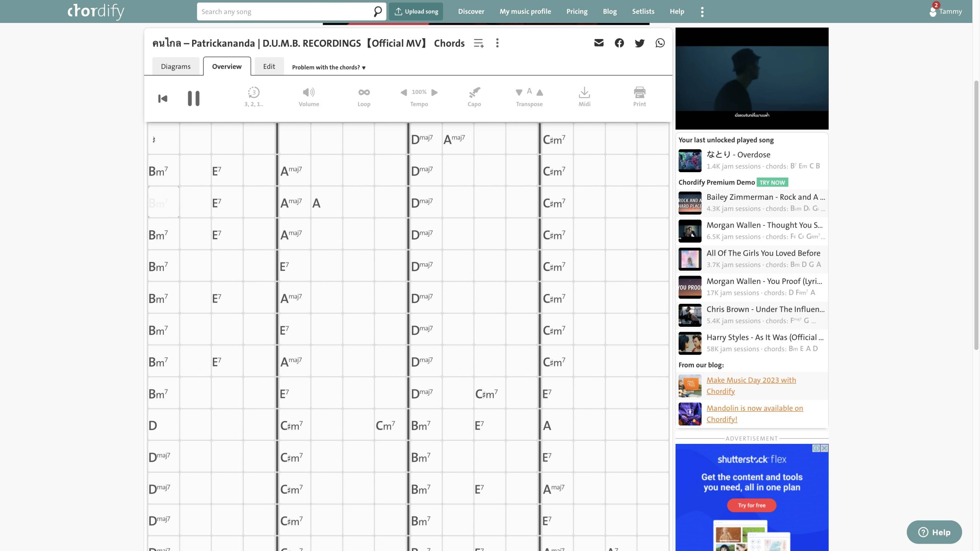Toggle the 3, 2, 1 countdown
The width and height of the screenshot is (980, 551).
pyautogui.click(x=253, y=97)
